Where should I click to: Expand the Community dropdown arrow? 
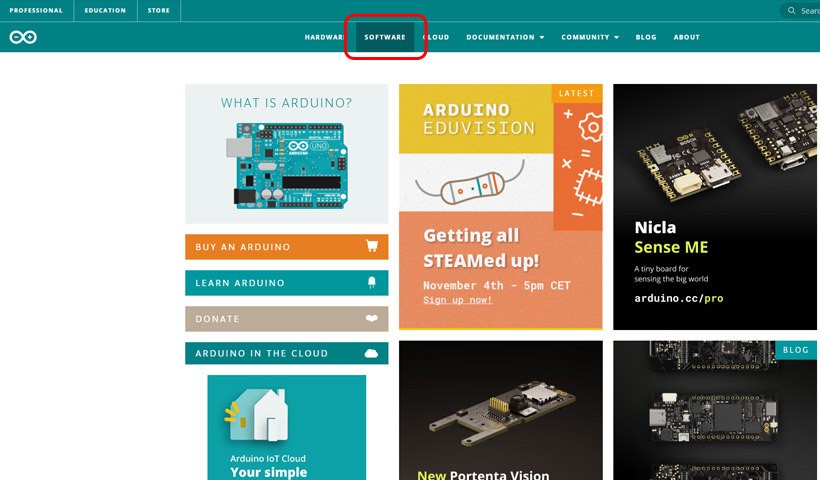point(617,38)
